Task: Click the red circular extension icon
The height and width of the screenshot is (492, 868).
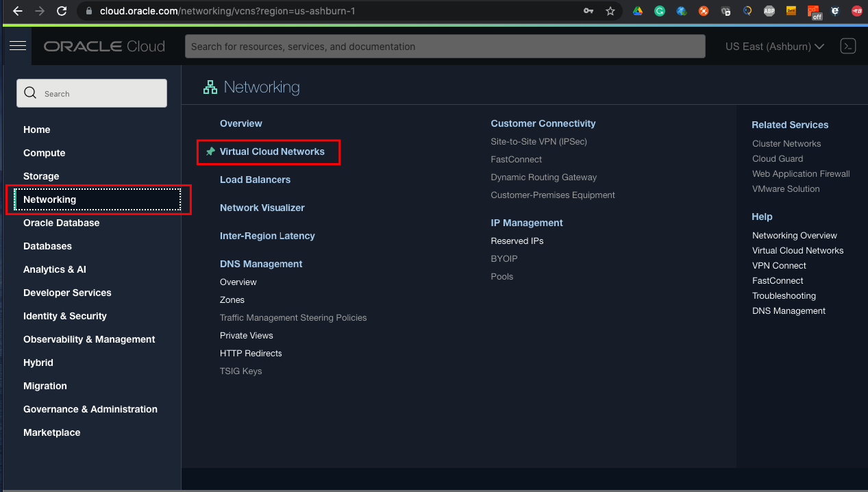Action: 856,11
